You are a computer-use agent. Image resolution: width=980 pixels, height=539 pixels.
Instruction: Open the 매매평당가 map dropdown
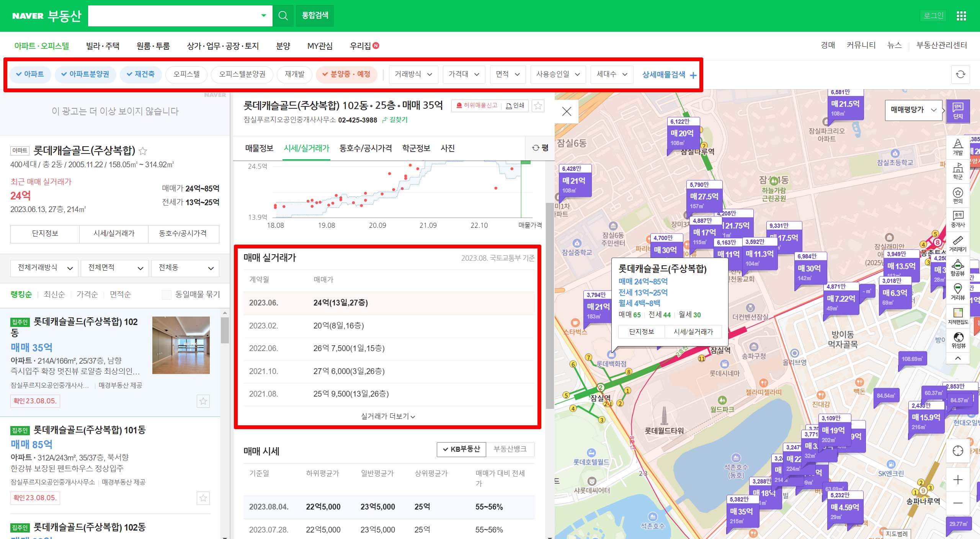[913, 110]
